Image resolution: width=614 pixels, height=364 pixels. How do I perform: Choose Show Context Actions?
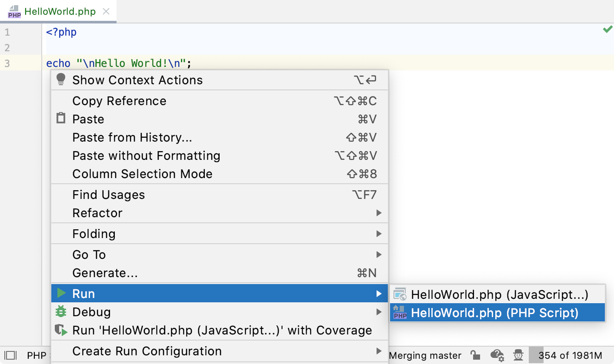(x=220, y=80)
